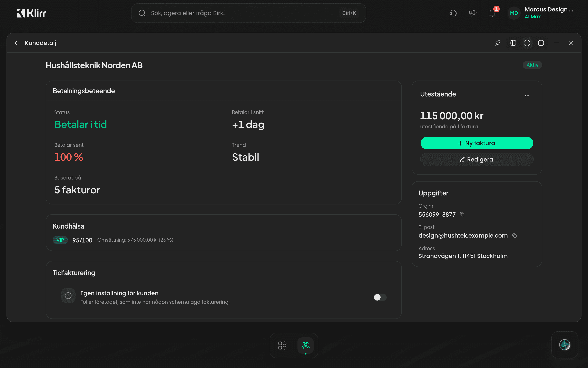Select the Betalar i tid status
The image size is (588, 368).
click(81, 125)
